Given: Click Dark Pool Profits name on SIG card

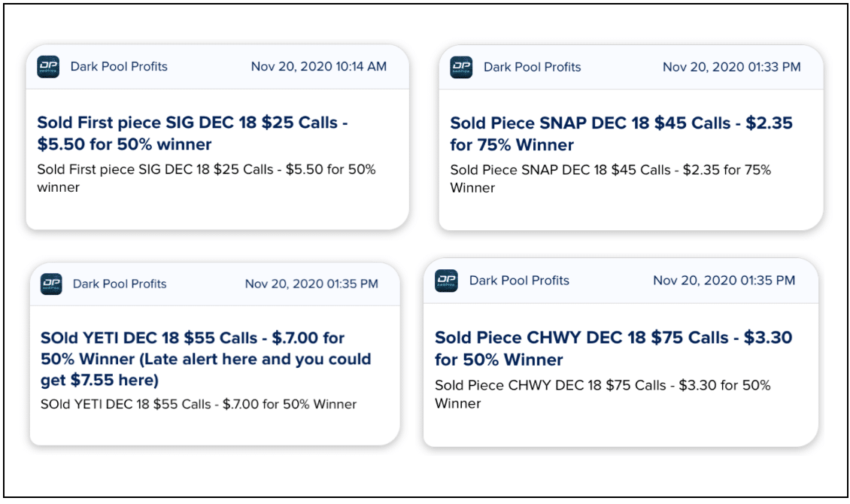Looking at the screenshot, I should click(x=119, y=67).
